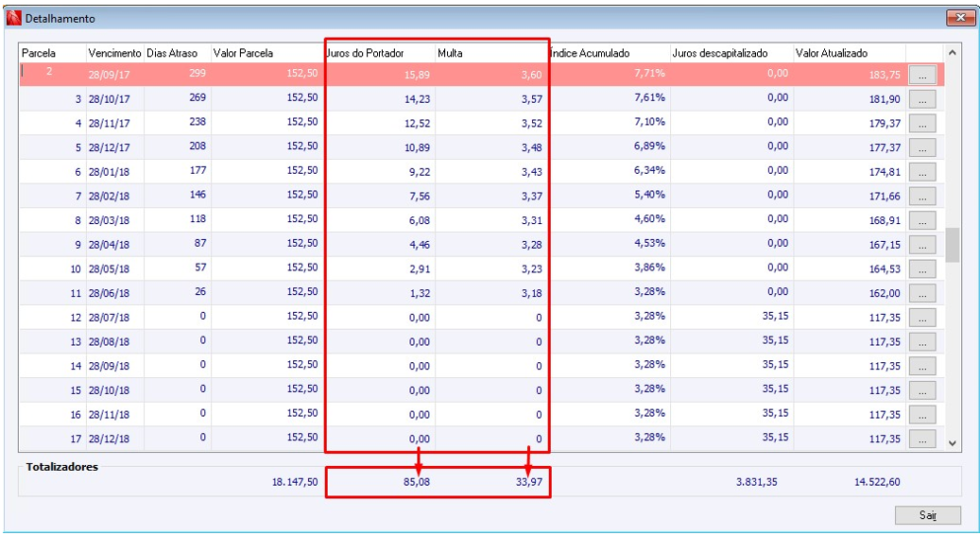Open details button for parcela 17 row

922,439
